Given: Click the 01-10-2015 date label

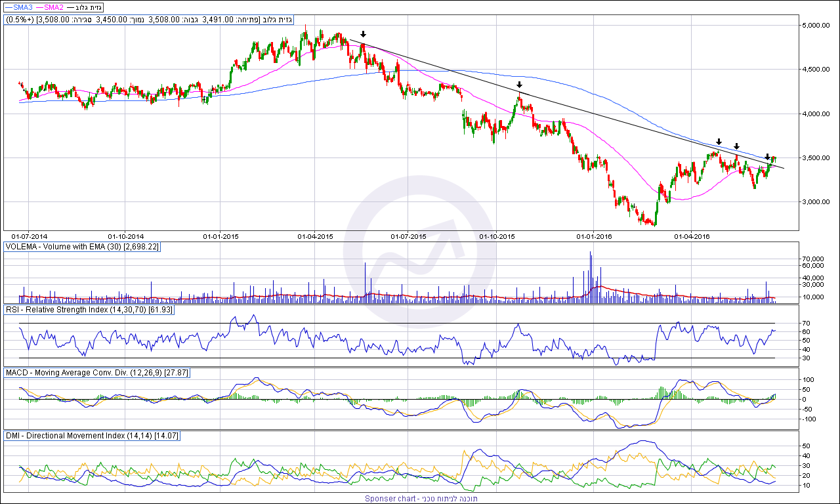Looking at the screenshot, I should [498, 236].
